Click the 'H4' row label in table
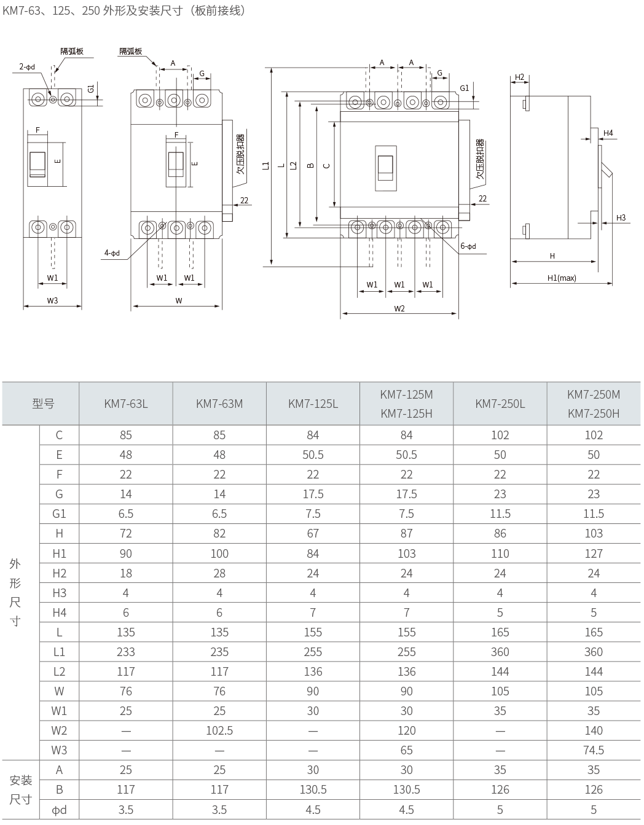The image size is (644, 825). point(59,612)
